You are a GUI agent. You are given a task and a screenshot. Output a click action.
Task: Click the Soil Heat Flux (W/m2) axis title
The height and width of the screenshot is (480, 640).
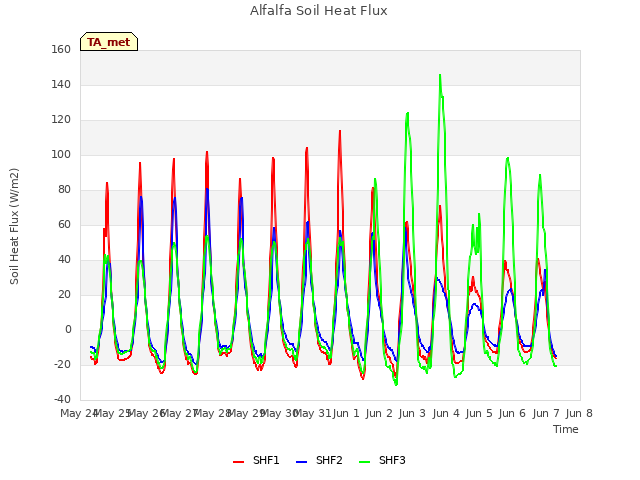pyautogui.click(x=14, y=226)
